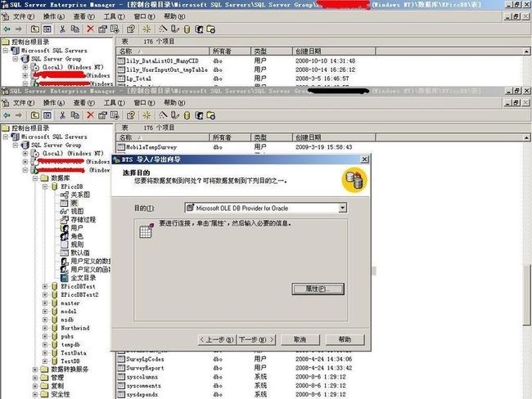This screenshot has height=399, width=532.
Task: Open 窗口(W) menu in top window
Action: (x=144, y=16)
